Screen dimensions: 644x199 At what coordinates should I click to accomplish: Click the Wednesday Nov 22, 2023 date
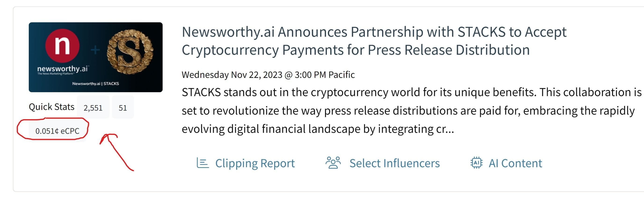pyautogui.click(x=268, y=75)
